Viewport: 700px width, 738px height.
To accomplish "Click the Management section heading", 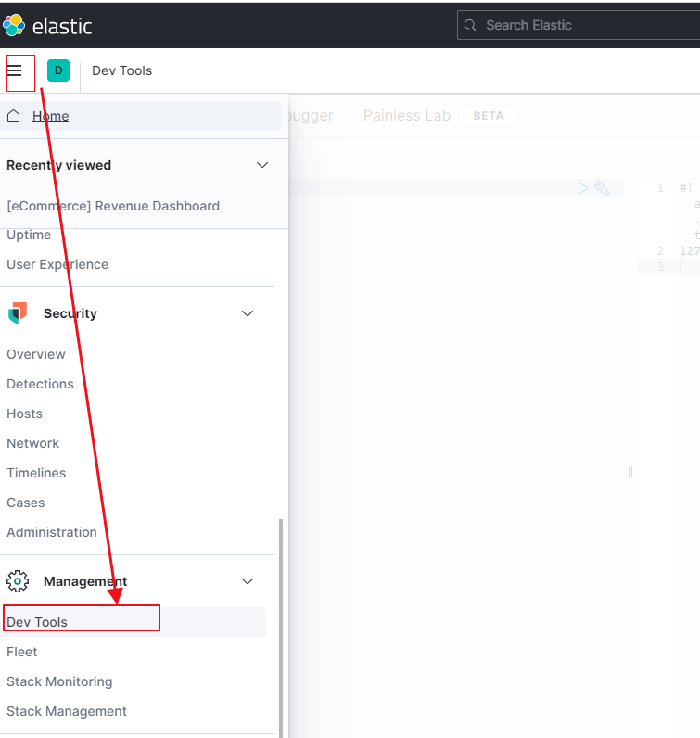I will (85, 581).
